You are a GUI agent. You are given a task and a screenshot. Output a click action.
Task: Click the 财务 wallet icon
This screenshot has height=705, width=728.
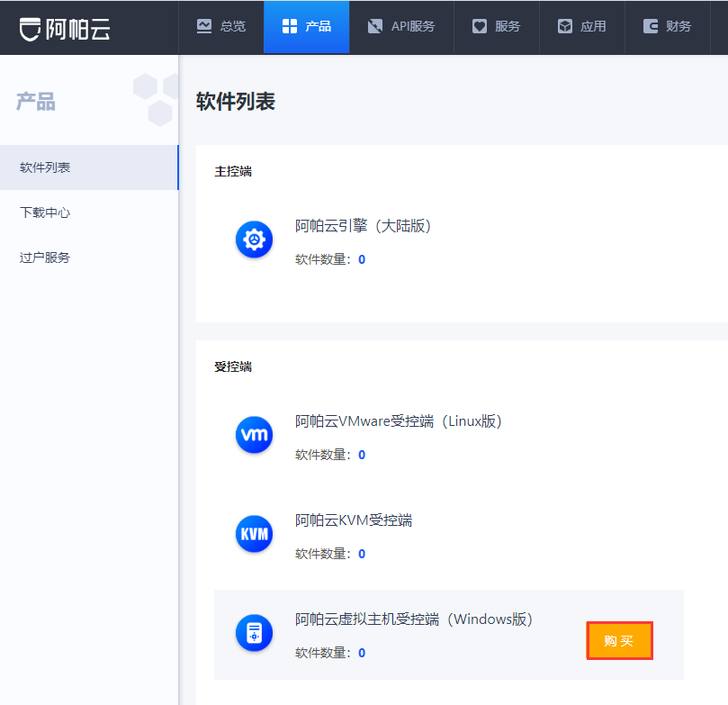pos(651,26)
